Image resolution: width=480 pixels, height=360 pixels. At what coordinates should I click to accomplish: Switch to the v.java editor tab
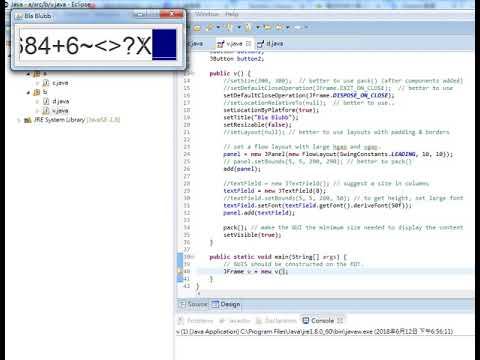[x=234, y=44]
